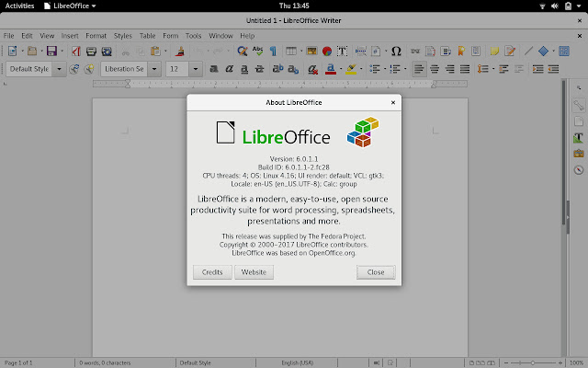Click the Insert Bookmark icon
Screen dimensions: 588x368
pyautogui.click(x=461, y=51)
